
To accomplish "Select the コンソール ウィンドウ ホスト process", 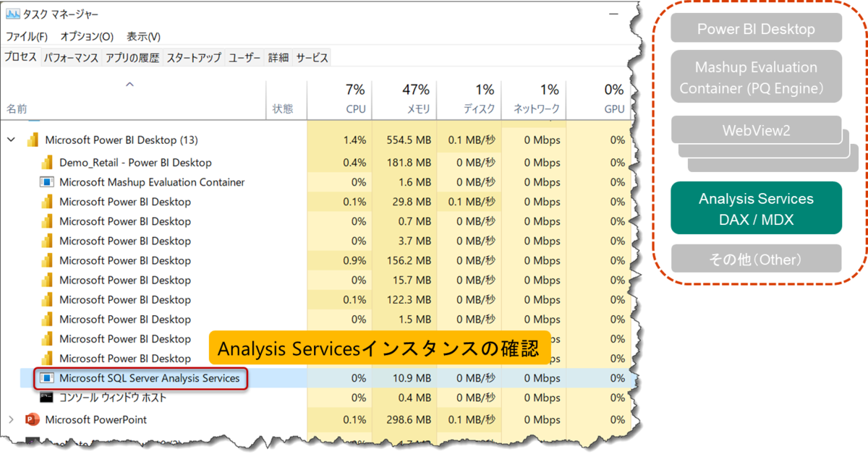I will pyautogui.click(x=113, y=398).
